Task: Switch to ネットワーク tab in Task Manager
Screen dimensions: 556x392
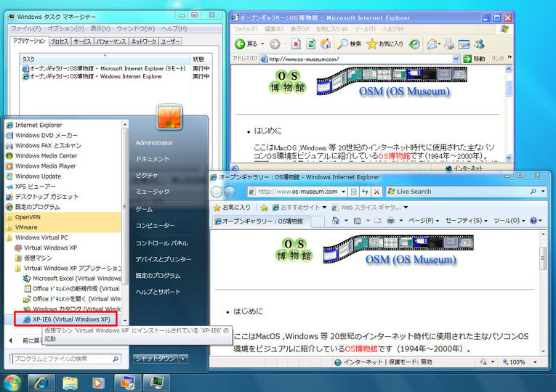Action: click(143, 41)
